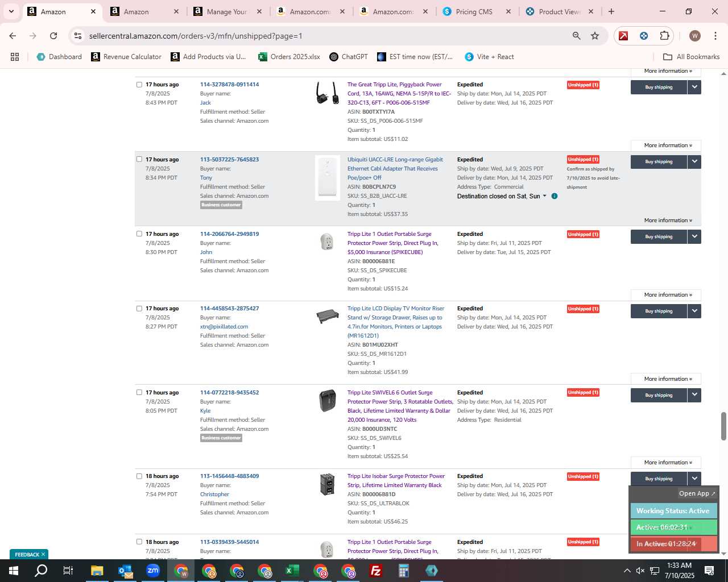The image size is (728, 582).
Task: Click Open App in status widget
Action: point(697,493)
